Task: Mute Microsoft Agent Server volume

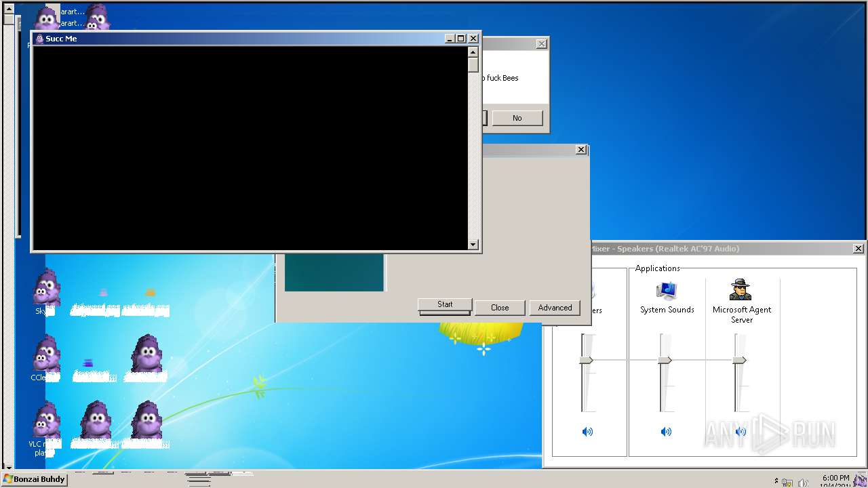Action: 741,432
